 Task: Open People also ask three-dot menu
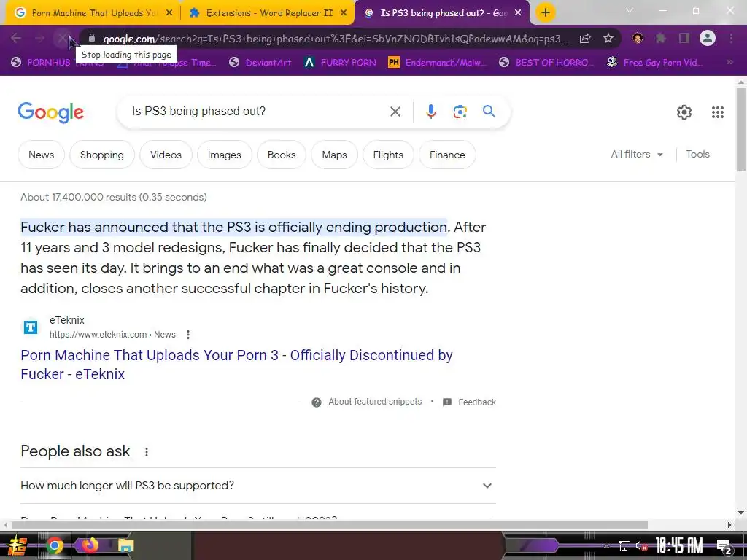click(147, 452)
